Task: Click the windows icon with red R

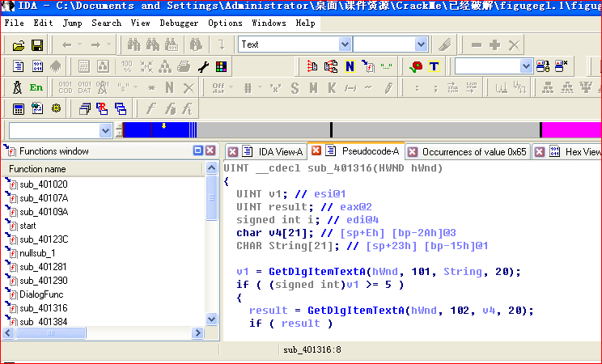Action: click(102, 108)
